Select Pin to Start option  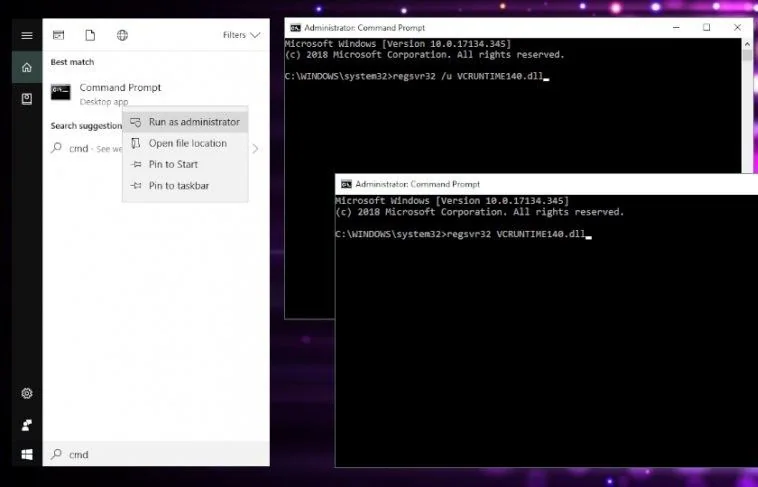coord(185,164)
